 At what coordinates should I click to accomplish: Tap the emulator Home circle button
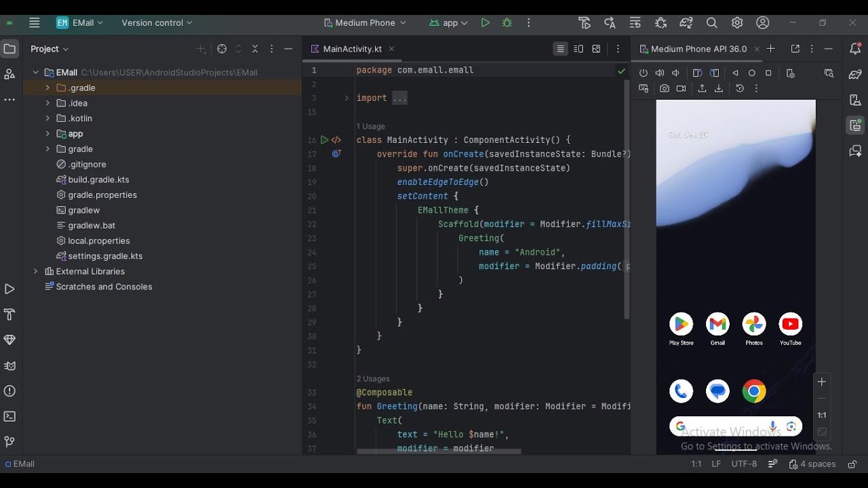[x=751, y=73]
